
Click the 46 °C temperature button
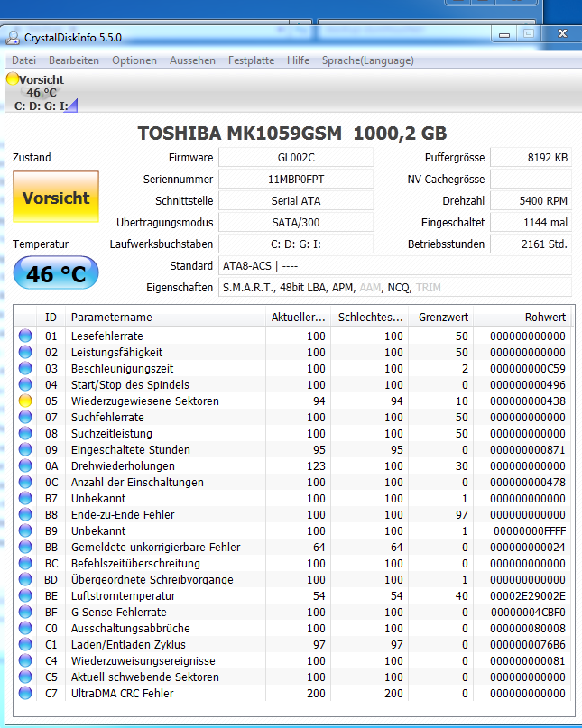click(x=56, y=273)
